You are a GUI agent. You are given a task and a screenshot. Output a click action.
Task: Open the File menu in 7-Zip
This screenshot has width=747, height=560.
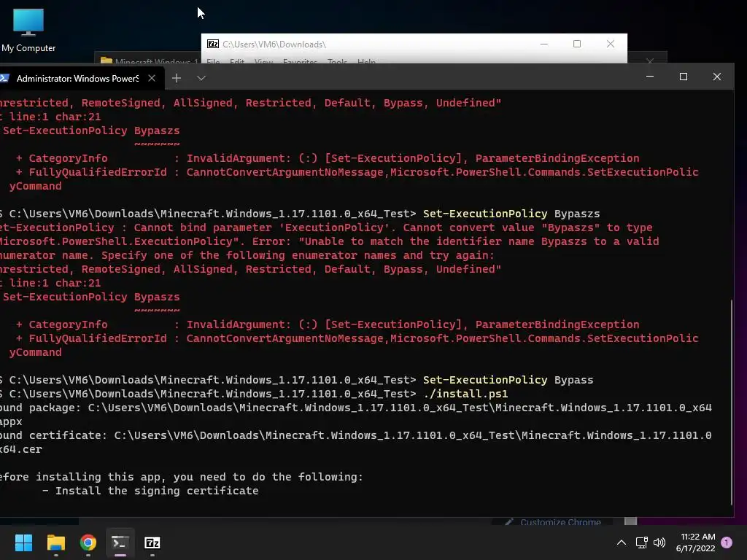(x=213, y=61)
